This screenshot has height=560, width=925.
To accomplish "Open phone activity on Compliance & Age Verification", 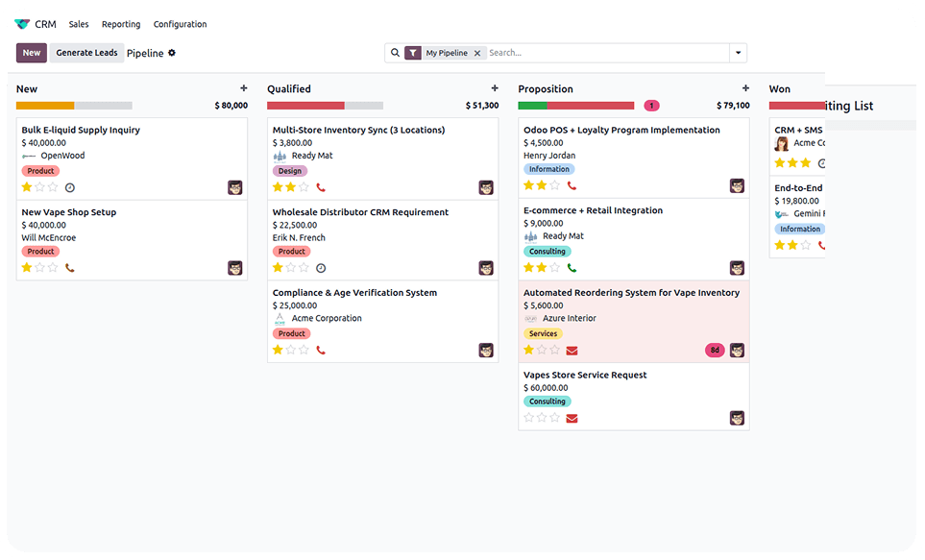I will point(321,350).
